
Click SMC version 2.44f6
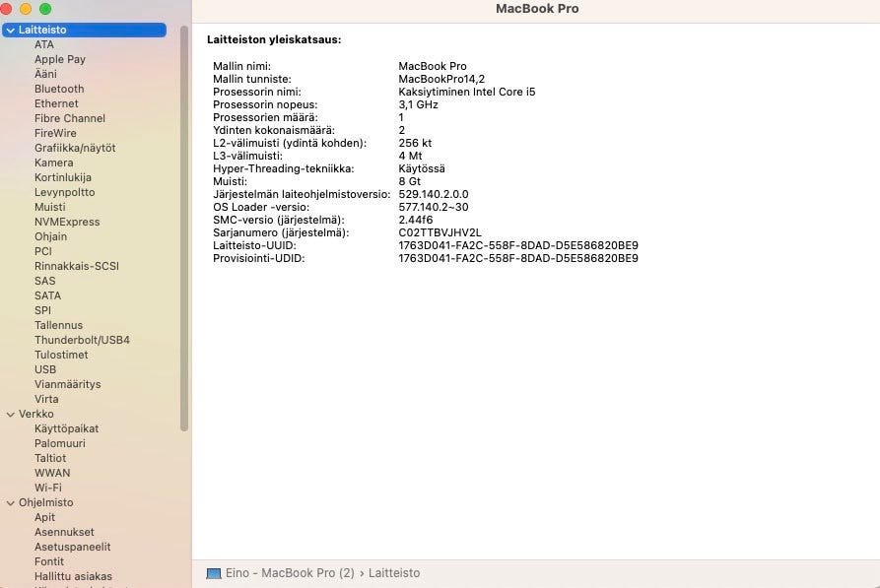[x=415, y=220]
